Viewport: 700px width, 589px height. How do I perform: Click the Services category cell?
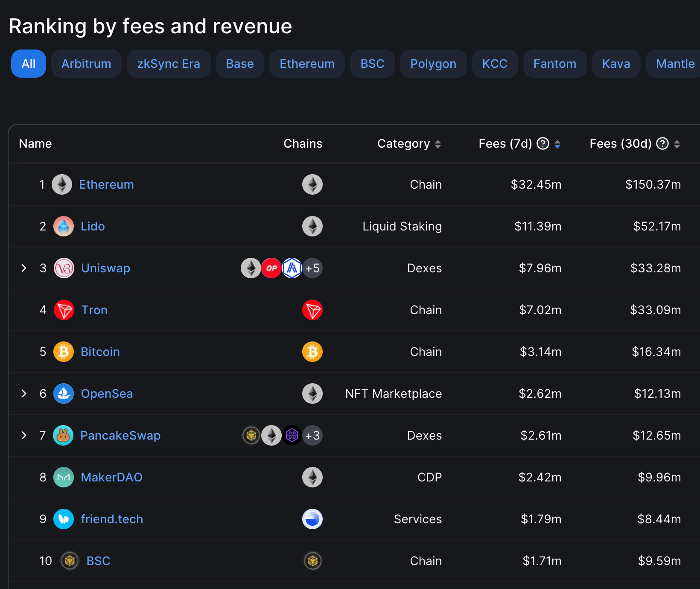(x=418, y=519)
